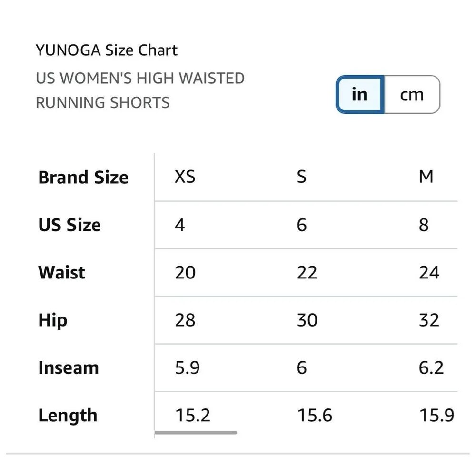Image resolution: width=476 pixels, height=476 pixels.
Task: Click the Waist row label
Action: point(61,272)
